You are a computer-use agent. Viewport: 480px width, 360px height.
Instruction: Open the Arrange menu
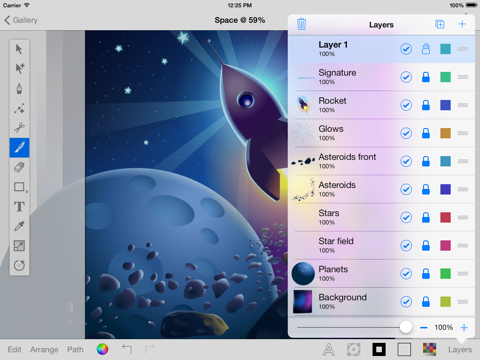tap(44, 349)
